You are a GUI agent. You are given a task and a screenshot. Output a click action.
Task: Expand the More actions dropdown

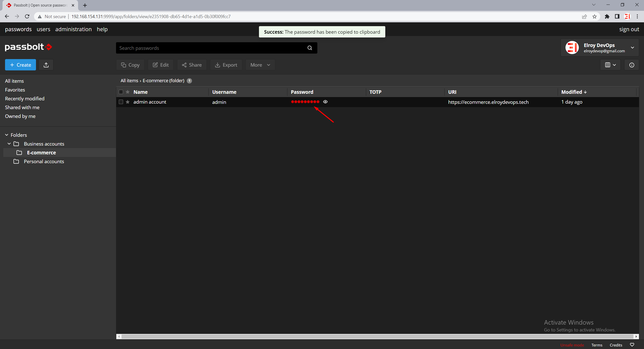tap(260, 65)
